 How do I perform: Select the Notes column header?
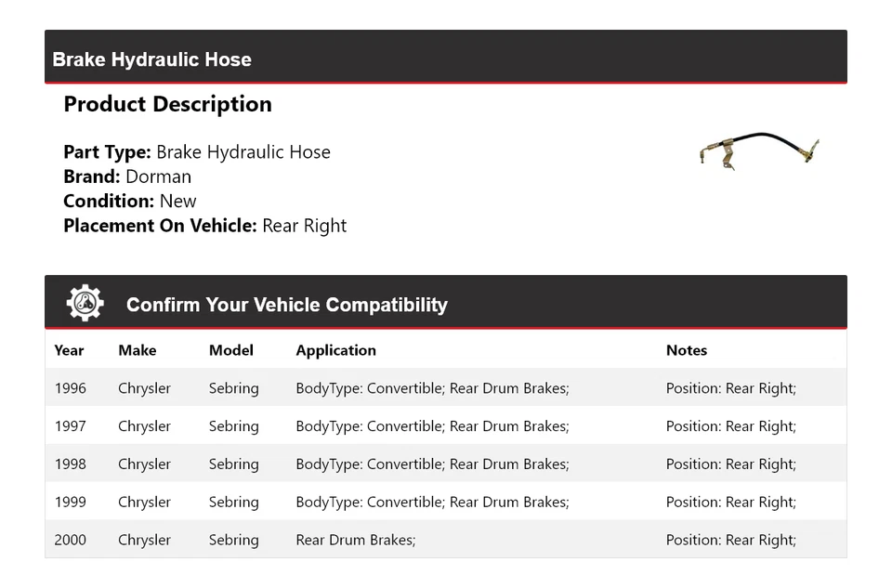pos(686,350)
